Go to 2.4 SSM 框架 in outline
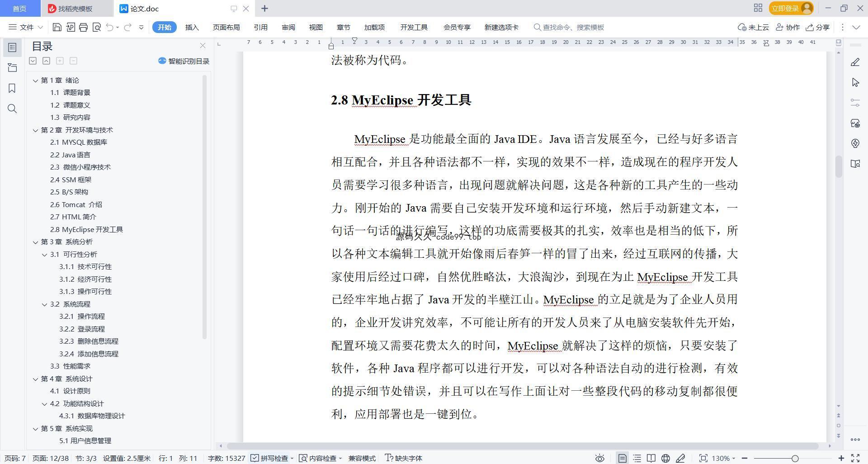This screenshot has width=868, height=464. coord(71,180)
